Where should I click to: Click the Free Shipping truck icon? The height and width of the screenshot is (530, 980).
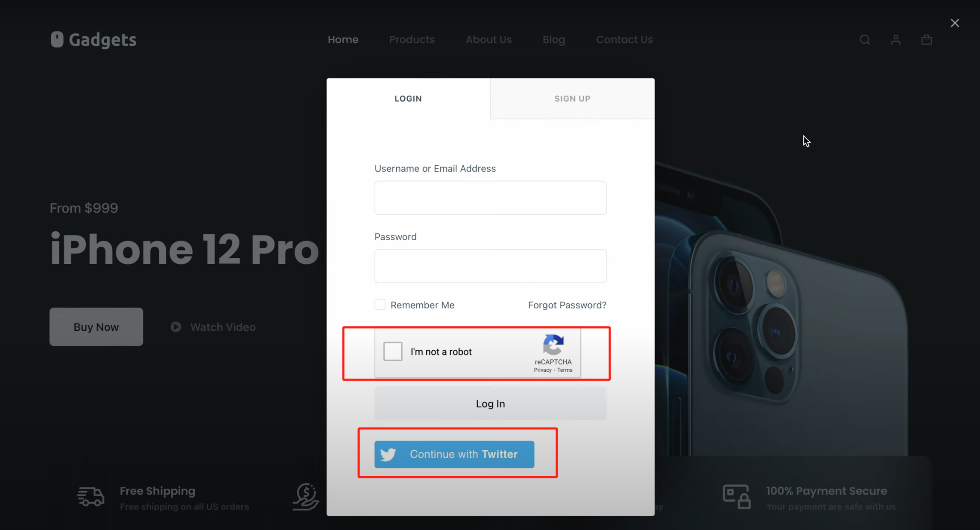pyautogui.click(x=91, y=497)
